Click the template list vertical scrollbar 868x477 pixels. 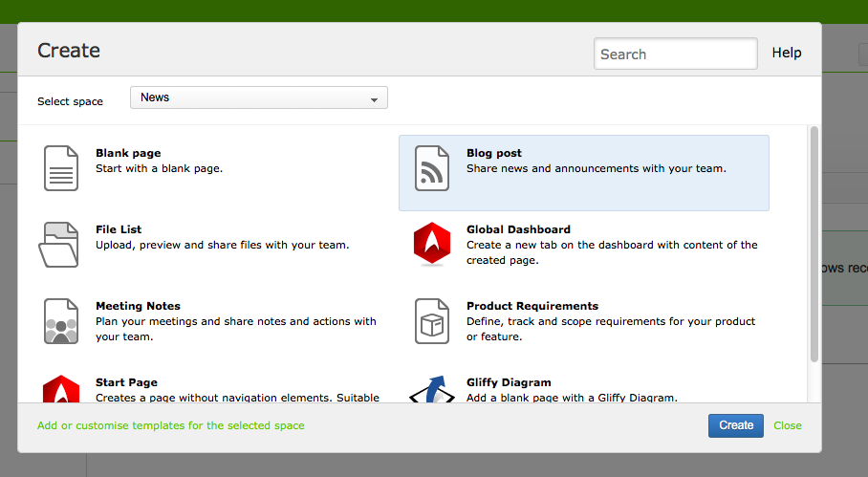tap(814, 244)
